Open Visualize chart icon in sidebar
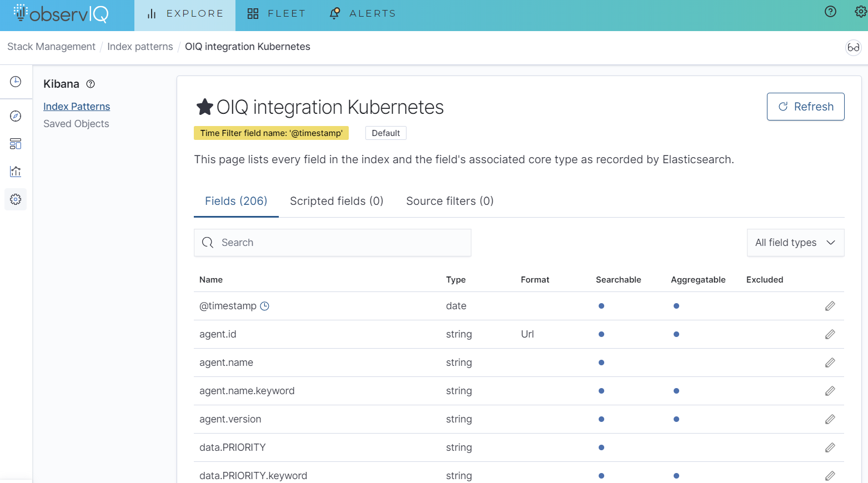868x483 pixels. (16, 172)
